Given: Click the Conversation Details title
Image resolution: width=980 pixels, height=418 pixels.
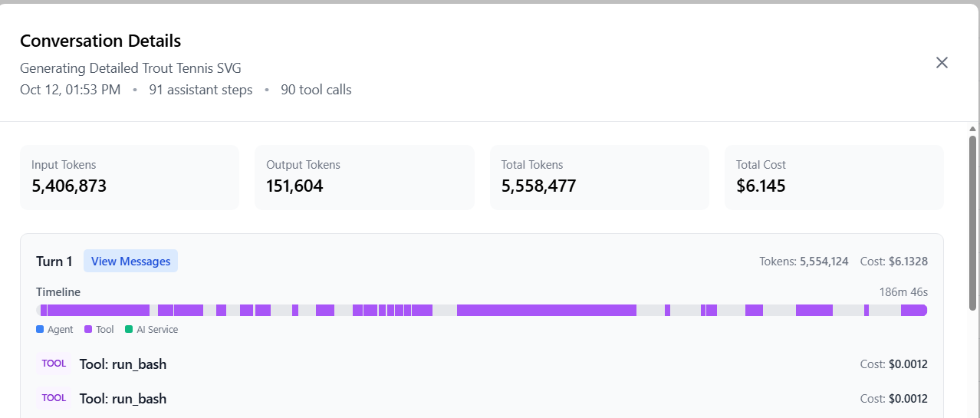Looking at the screenshot, I should pos(100,41).
